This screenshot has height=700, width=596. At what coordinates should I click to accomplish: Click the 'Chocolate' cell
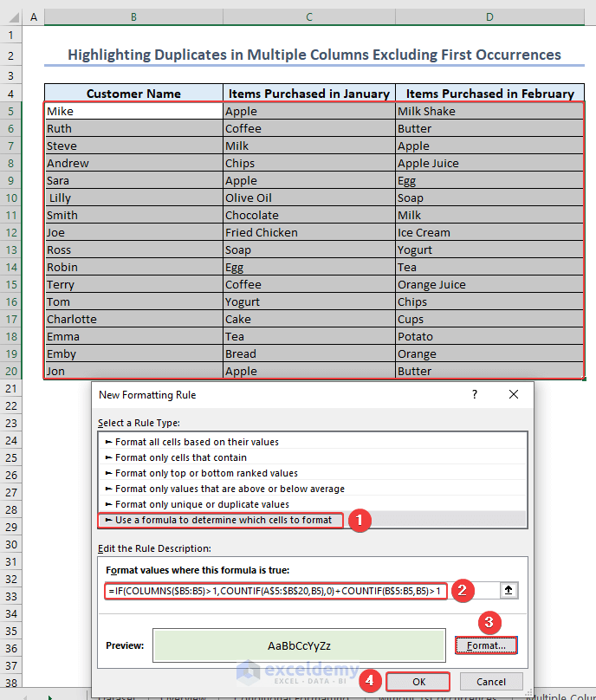309,215
